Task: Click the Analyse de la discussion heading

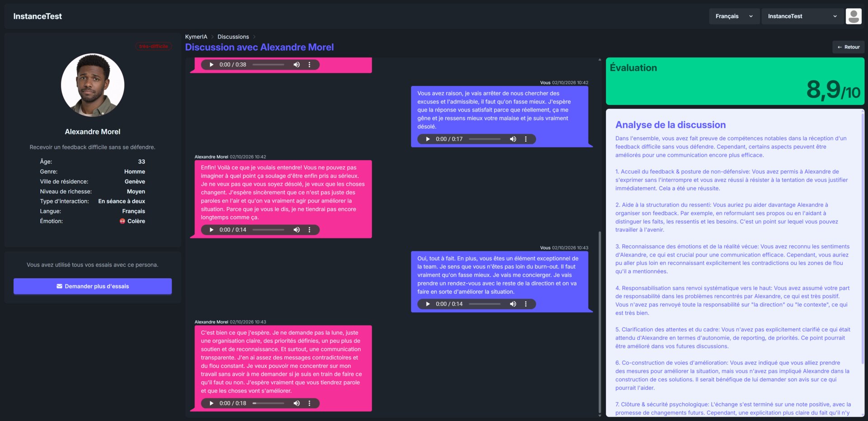Action: [670, 125]
